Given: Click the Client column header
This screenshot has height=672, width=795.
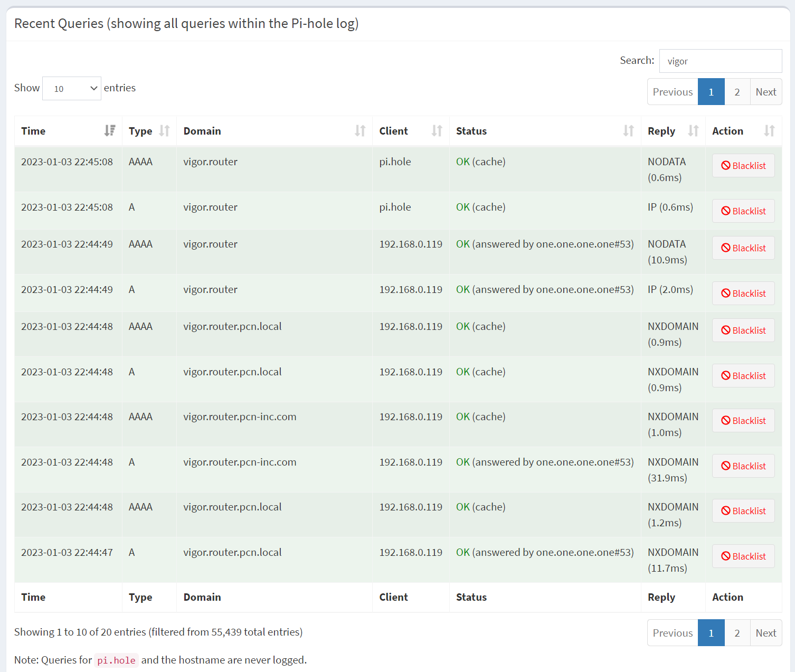Looking at the screenshot, I should (x=411, y=131).
